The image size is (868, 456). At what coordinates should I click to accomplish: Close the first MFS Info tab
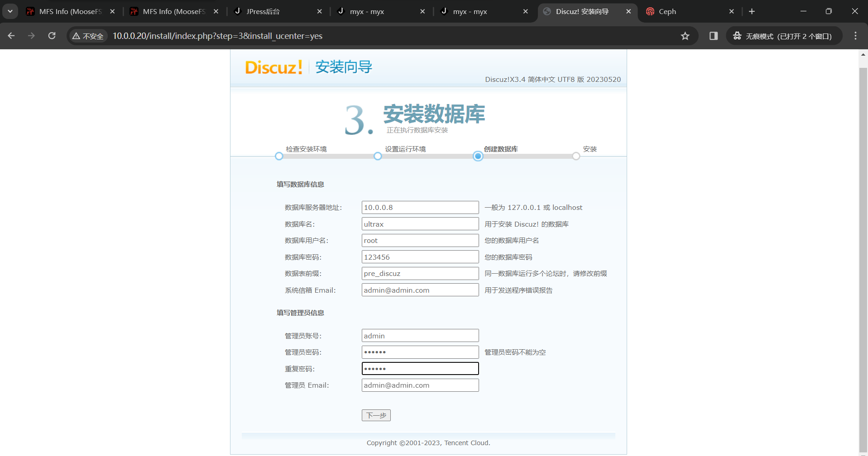[112, 11]
